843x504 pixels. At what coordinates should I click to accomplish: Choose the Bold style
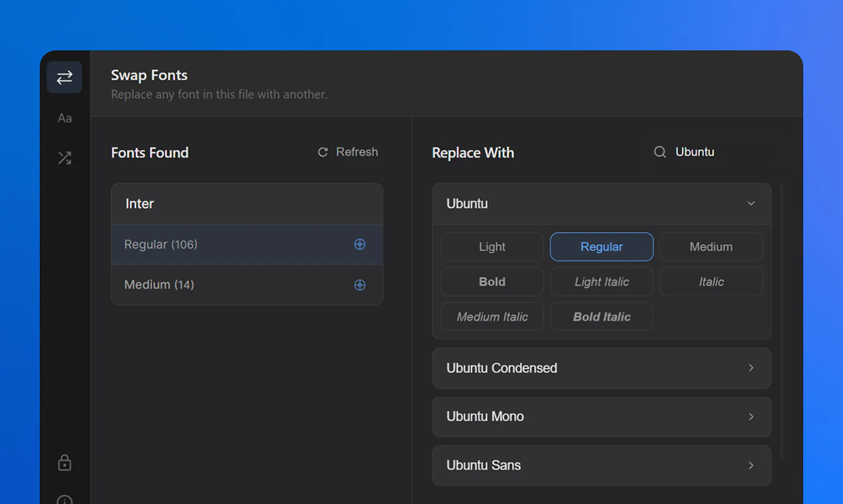(492, 282)
